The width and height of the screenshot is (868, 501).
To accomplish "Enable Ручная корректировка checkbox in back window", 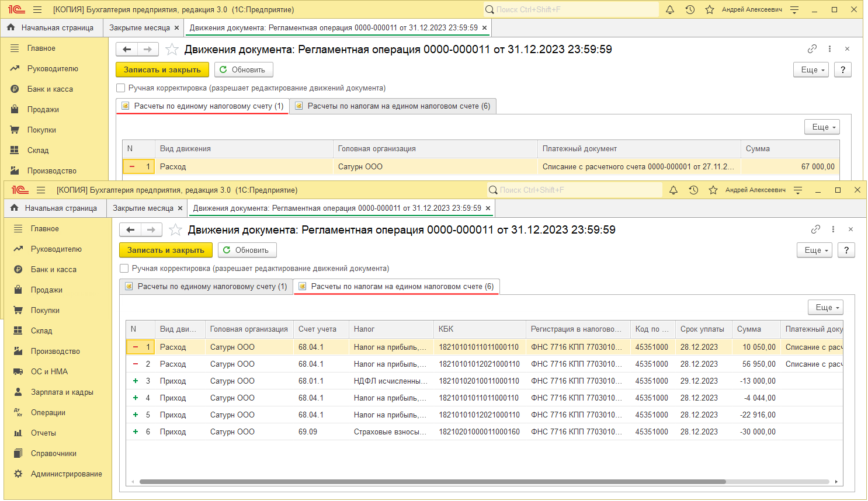I will (120, 88).
